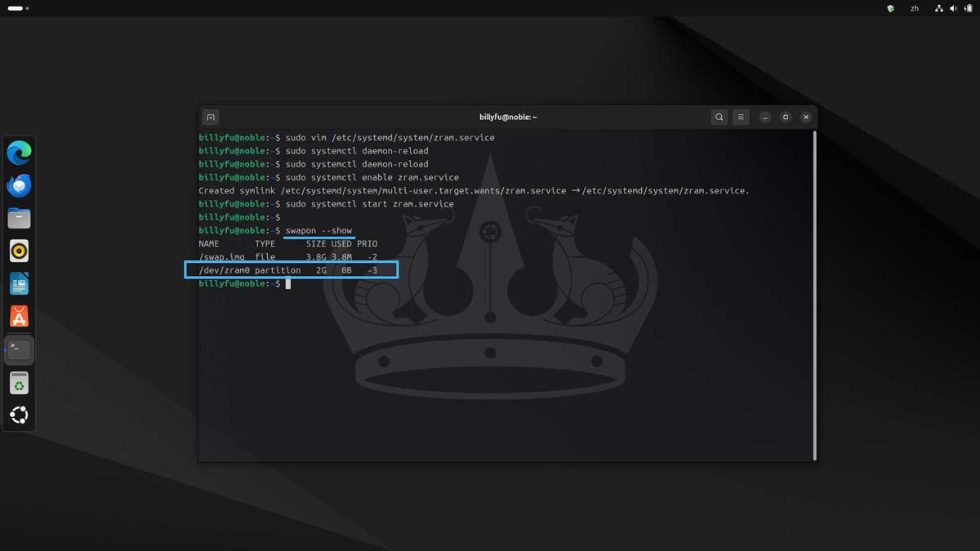Open volume control from top bar
Image resolution: width=980 pixels, height=551 pixels.
pyautogui.click(x=952, y=8)
